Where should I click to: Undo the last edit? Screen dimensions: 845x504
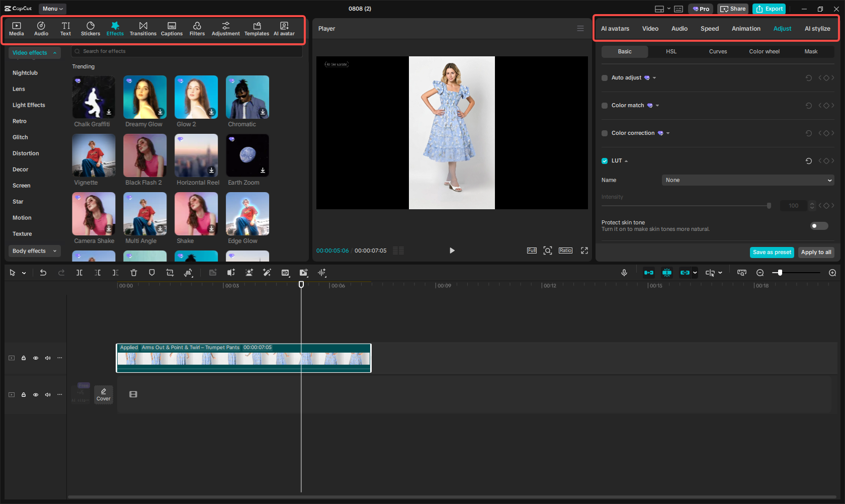pos(43,273)
